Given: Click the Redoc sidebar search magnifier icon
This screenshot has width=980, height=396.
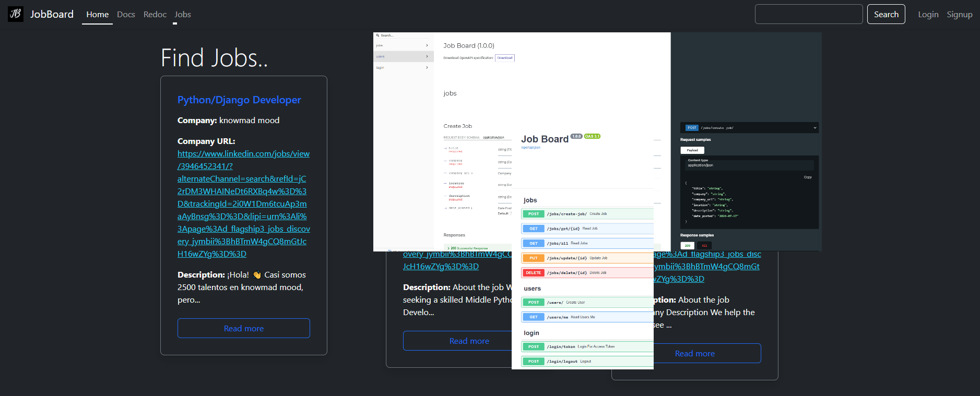Looking at the screenshot, I should (377, 35).
